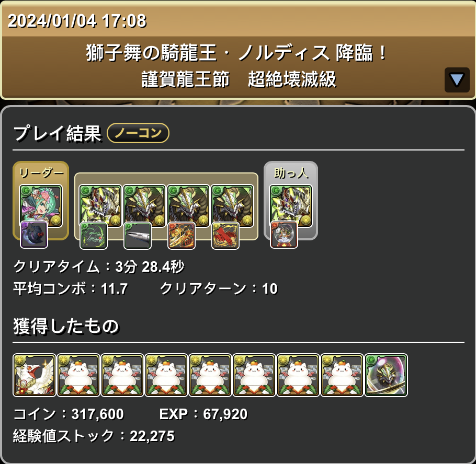Screen dimensions: 476x464
Task: Open the first sub-member dragon knight icon
Action: [100, 206]
